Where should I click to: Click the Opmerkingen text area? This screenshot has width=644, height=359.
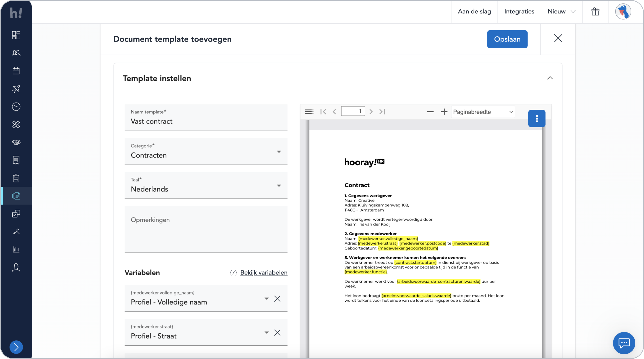[206, 229]
